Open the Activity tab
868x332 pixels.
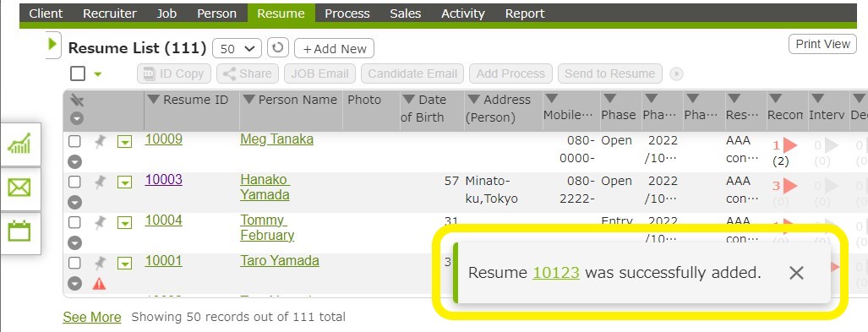463,14
